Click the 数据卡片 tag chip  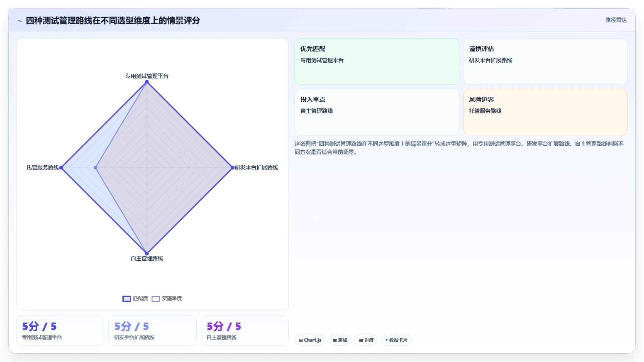(x=396, y=340)
